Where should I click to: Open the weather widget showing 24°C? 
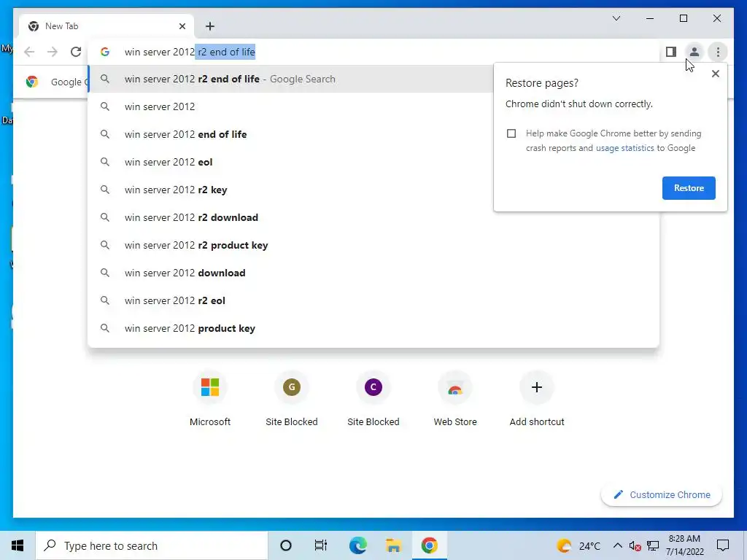tap(578, 545)
